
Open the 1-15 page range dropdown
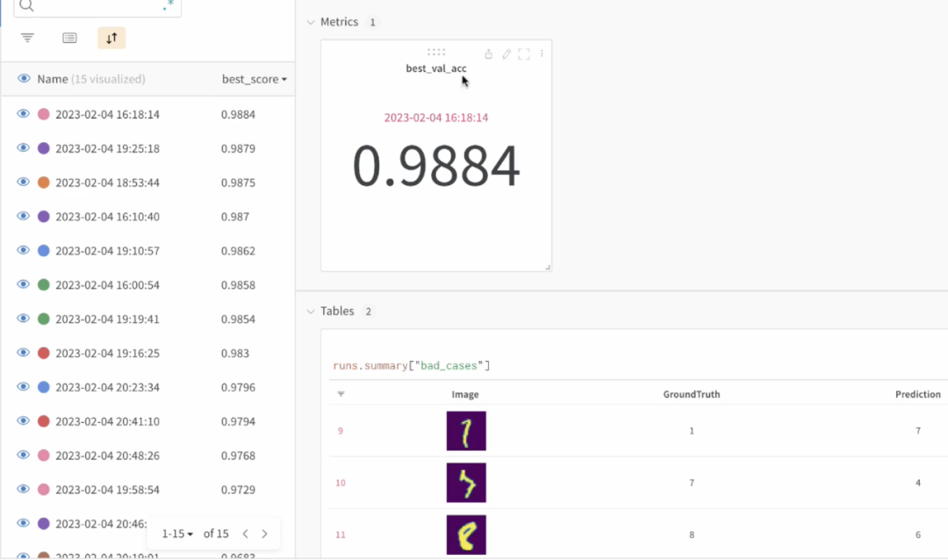pos(177,534)
